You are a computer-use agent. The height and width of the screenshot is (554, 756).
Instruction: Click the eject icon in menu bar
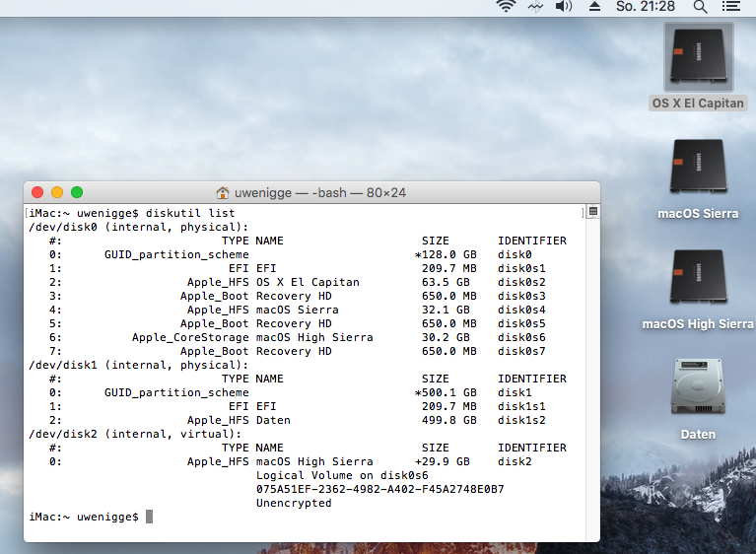point(594,7)
